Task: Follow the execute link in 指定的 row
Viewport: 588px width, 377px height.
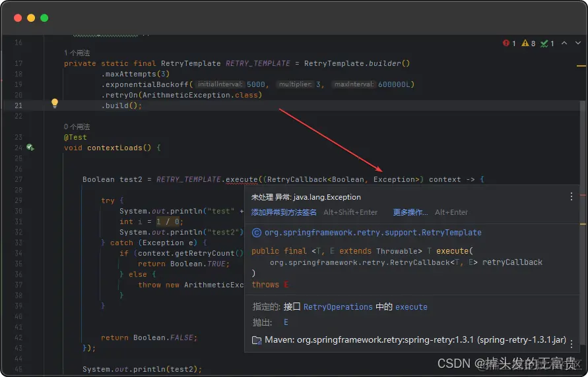Action: click(411, 307)
